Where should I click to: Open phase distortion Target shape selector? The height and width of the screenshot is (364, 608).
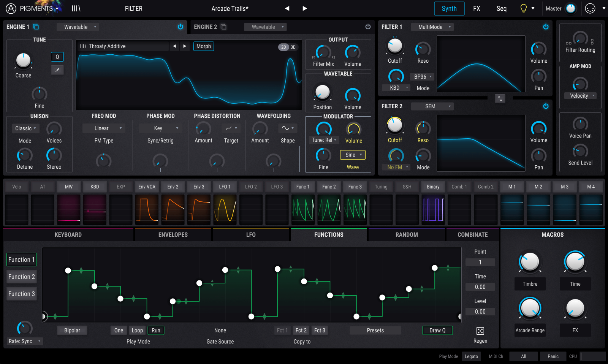231,128
